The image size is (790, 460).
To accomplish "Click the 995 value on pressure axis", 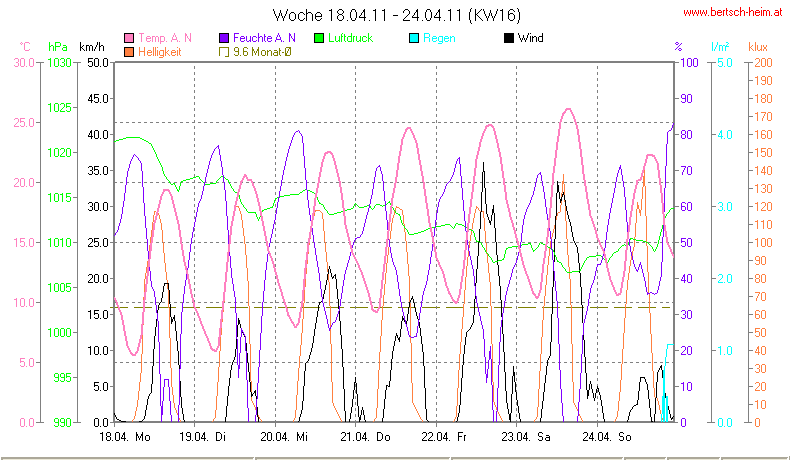I will point(62,377).
